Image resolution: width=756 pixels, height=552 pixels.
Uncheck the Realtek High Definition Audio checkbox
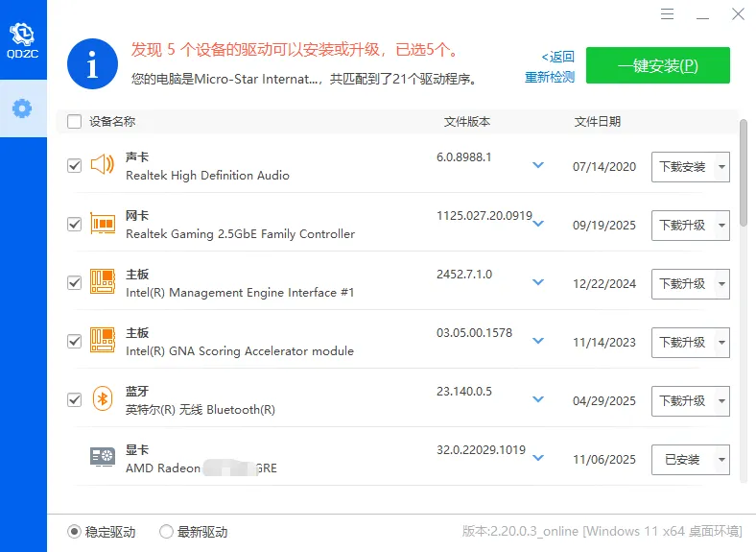(x=74, y=166)
